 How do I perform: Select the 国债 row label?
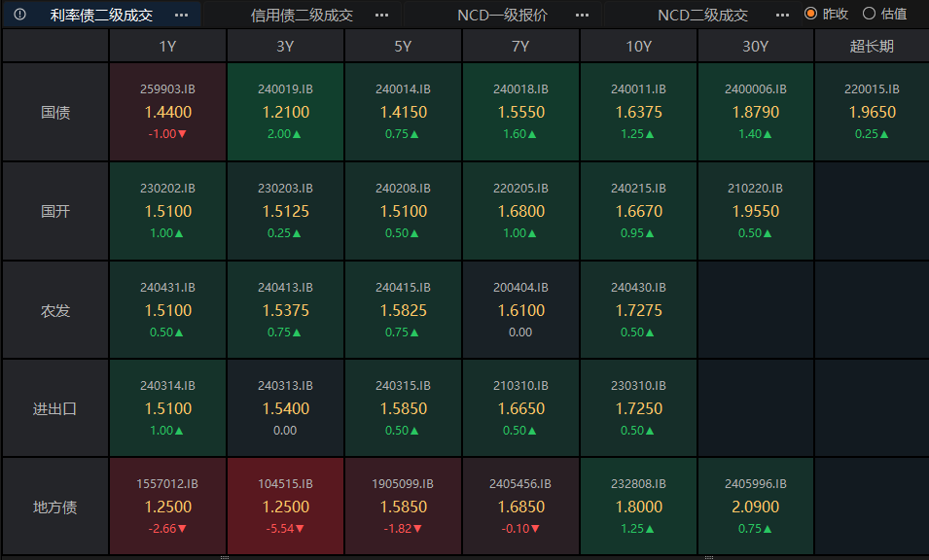point(55,112)
